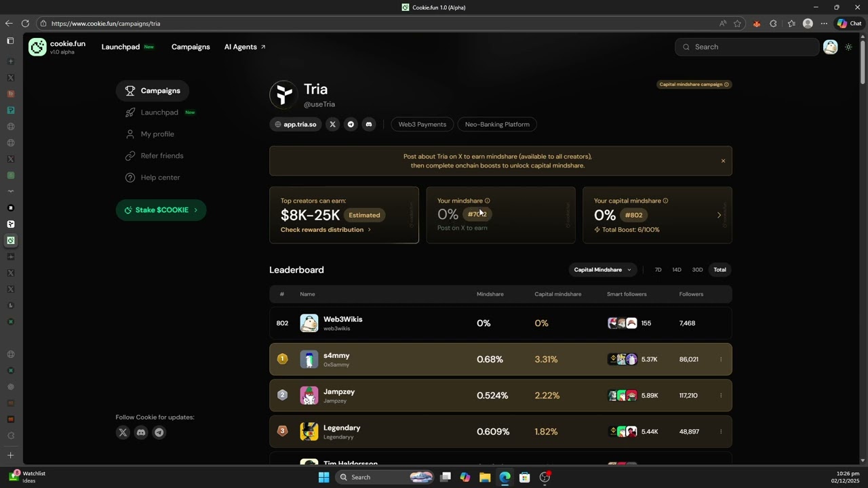The width and height of the screenshot is (868, 488).
Task: Open the app.tria.so website link
Action: tap(294, 125)
